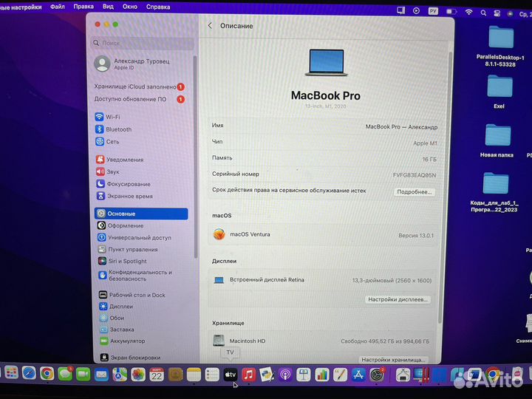
Task: Open Дисплеи settings in sidebar
Action: click(x=116, y=307)
